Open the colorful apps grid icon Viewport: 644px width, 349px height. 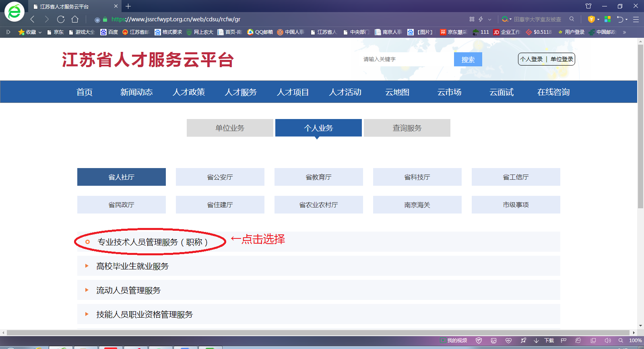pos(608,19)
